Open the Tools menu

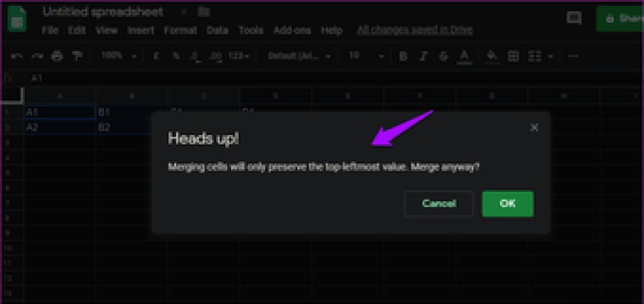coord(250,31)
